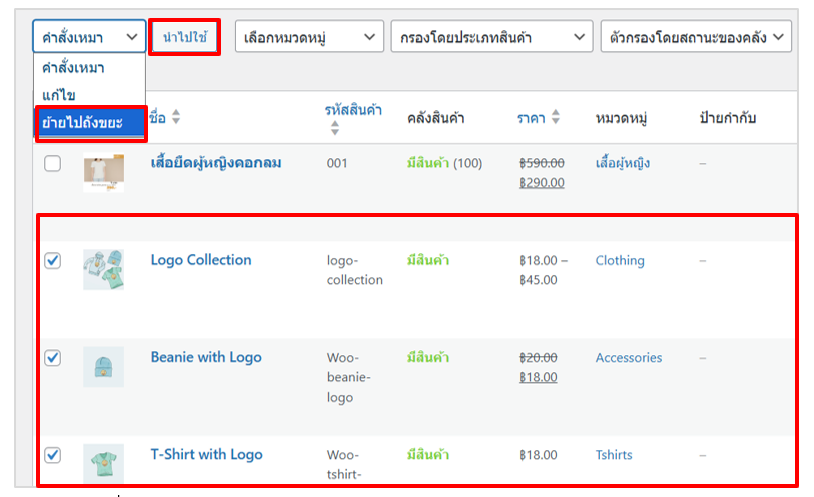
Task: Click the Accessories category link
Action: 628,358
